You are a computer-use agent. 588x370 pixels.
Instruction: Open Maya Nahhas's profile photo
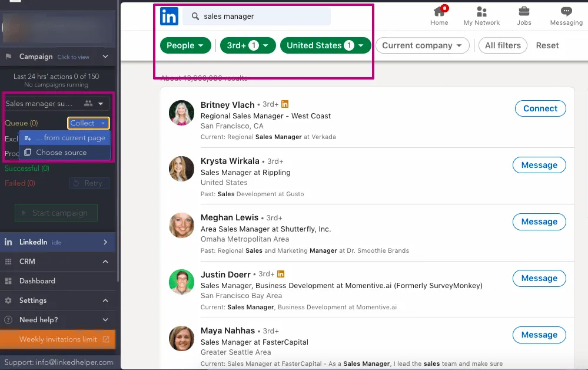181,338
